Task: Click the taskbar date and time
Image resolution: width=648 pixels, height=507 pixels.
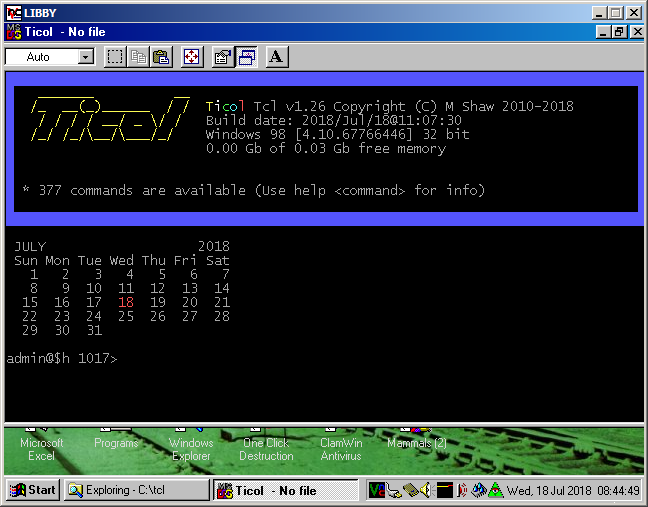Action: [x=573, y=490]
